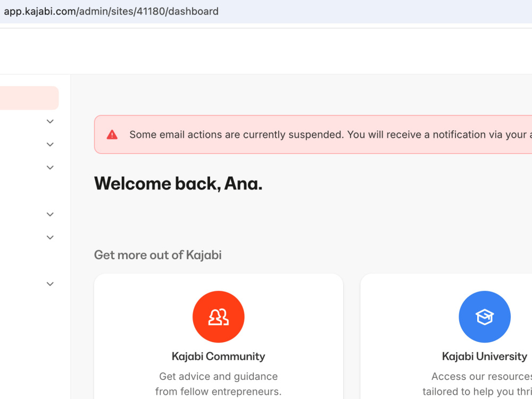Select the Kajabi Community card background
The width and height of the screenshot is (532, 399).
coord(219,336)
